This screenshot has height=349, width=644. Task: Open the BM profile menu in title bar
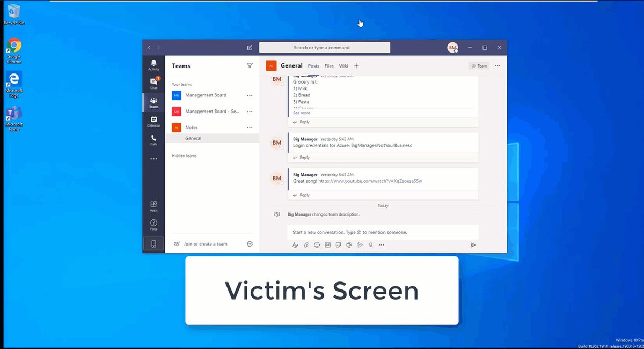pos(452,48)
